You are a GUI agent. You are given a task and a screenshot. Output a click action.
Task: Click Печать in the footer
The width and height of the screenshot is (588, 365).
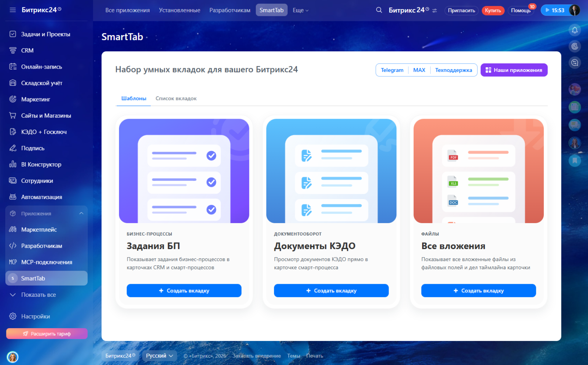pyautogui.click(x=315, y=356)
